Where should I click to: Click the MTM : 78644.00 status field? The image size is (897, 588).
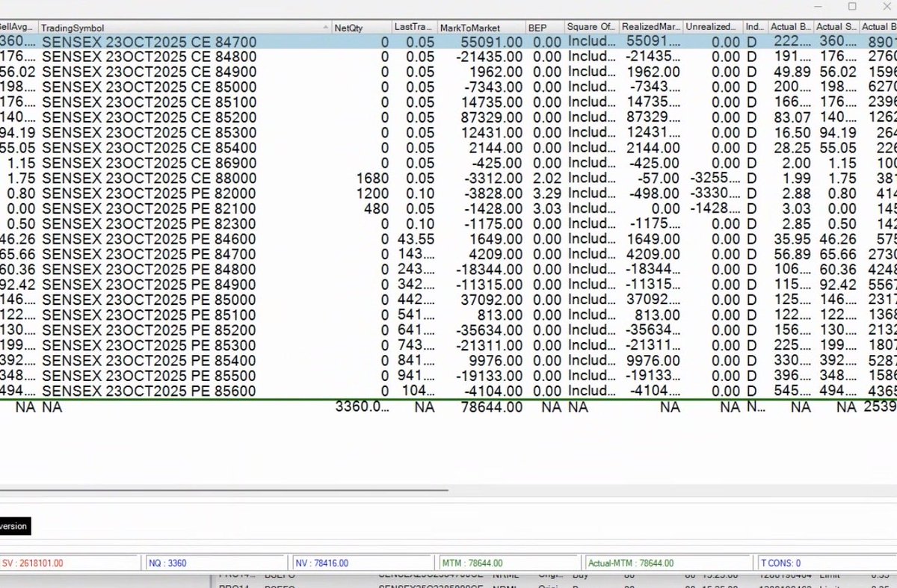(509, 563)
